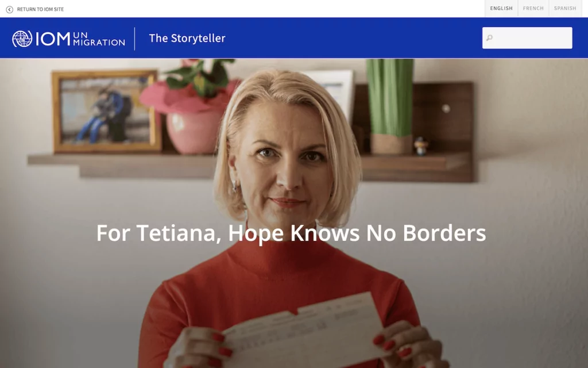588x368 pixels.
Task: Click the circled back arrow icon
Action: [x=9, y=9]
